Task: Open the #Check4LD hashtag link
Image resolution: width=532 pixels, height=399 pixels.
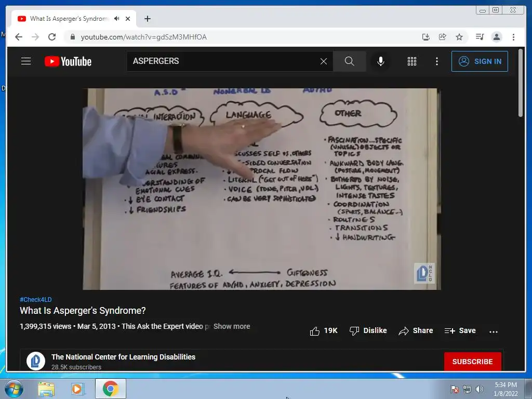Action: point(36,300)
